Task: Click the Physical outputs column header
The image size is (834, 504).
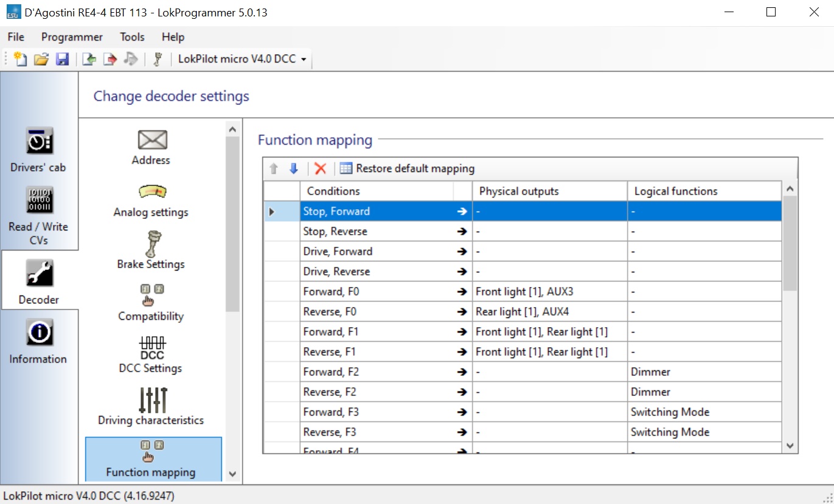Action: tap(550, 191)
